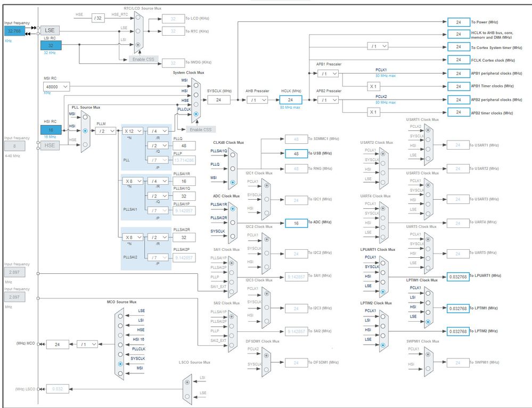Open the PLLM /2 divider dropdown
Viewport: 532px width, 408px height.
[x=105, y=130]
